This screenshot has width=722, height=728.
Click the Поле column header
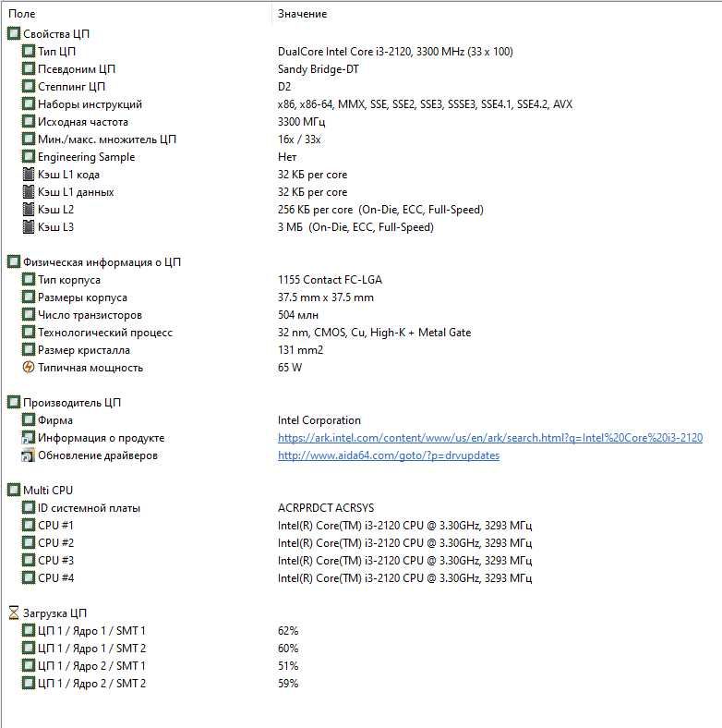click(22, 14)
